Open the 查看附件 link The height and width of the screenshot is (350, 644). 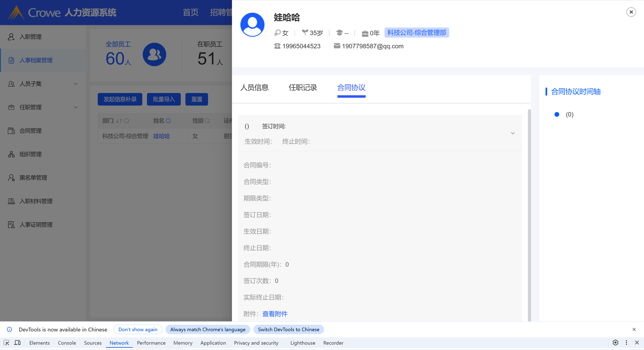[275, 314]
